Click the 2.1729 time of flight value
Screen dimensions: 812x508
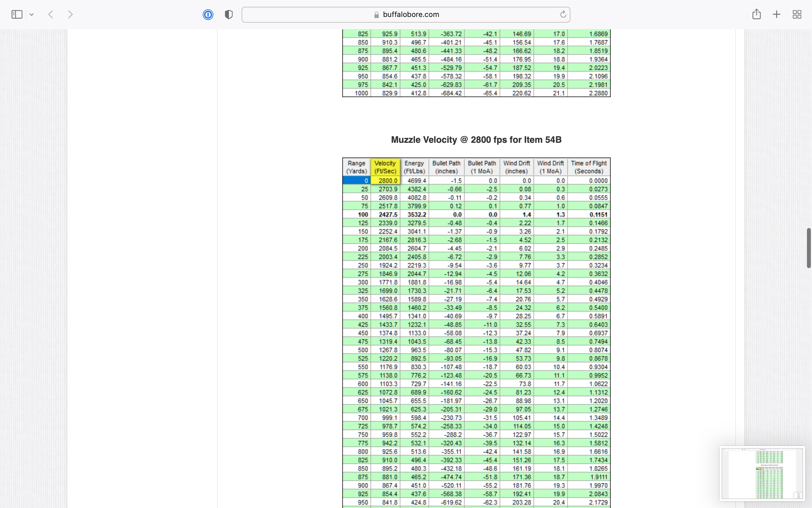pyautogui.click(x=589, y=502)
